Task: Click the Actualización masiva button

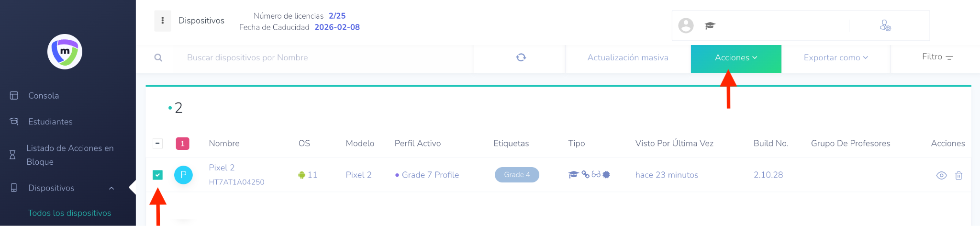Action: [x=628, y=57]
